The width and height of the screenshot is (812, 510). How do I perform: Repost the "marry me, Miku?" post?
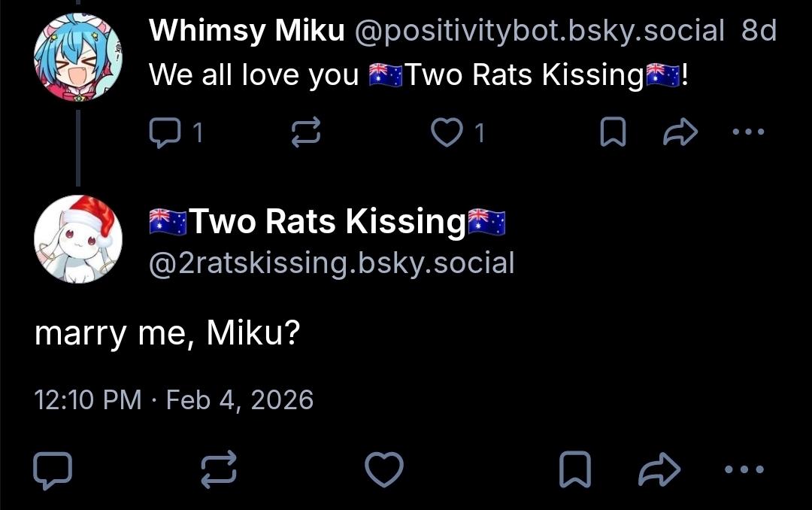point(220,469)
